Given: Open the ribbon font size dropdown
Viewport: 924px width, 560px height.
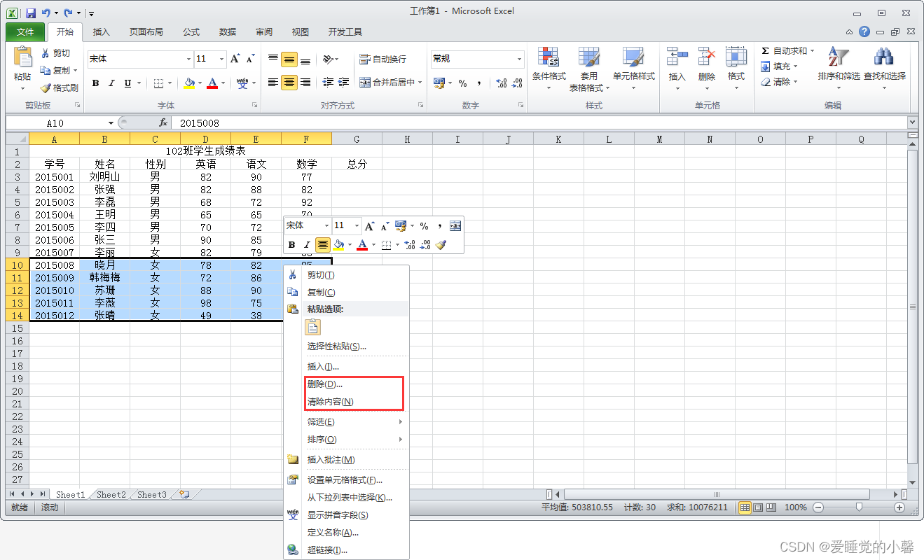Looking at the screenshot, I should pos(221,59).
